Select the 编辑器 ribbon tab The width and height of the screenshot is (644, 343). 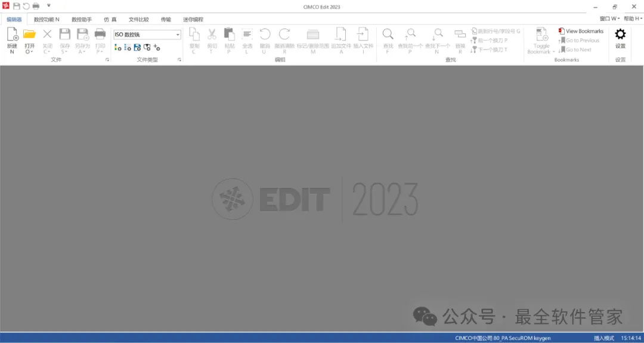pyautogui.click(x=14, y=19)
